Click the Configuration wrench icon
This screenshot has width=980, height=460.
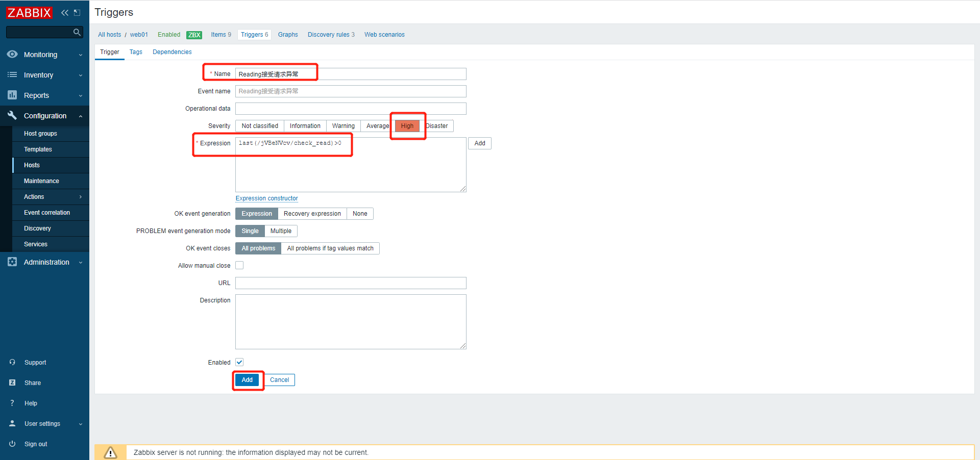pyautogui.click(x=12, y=115)
